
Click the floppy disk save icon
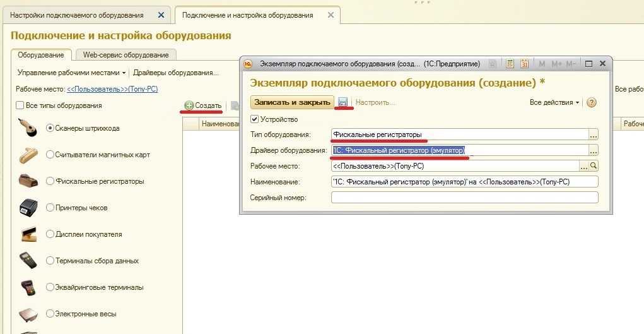point(342,102)
